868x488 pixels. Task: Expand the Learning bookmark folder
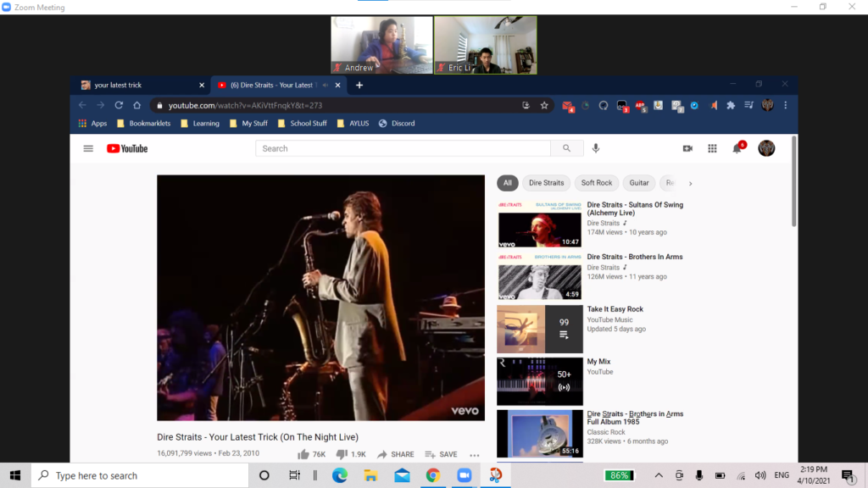coord(200,124)
